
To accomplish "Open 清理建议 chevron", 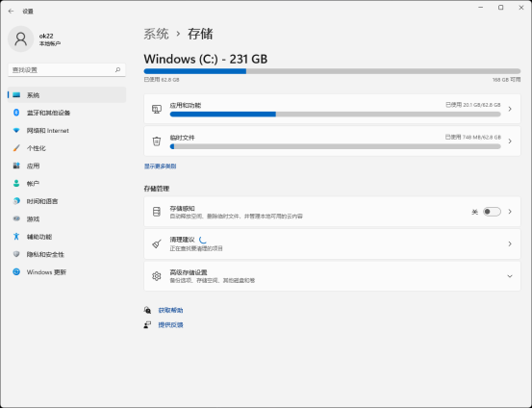I will [x=510, y=243].
